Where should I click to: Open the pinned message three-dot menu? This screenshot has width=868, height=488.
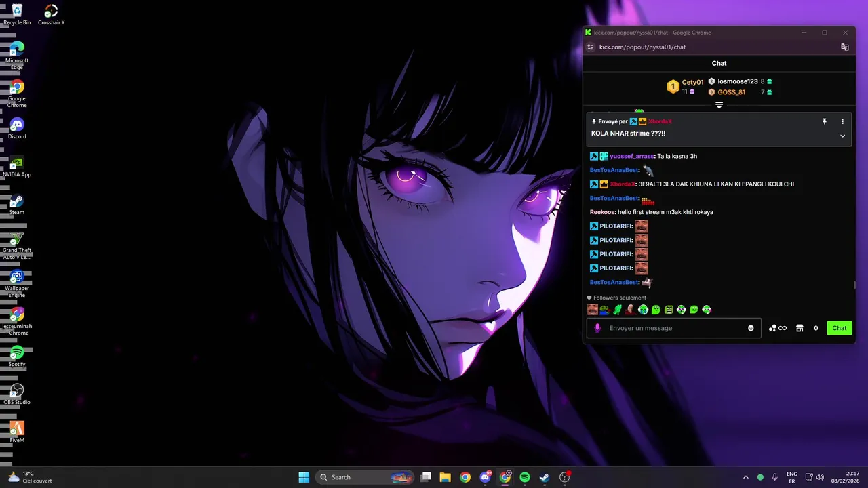tap(843, 121)
